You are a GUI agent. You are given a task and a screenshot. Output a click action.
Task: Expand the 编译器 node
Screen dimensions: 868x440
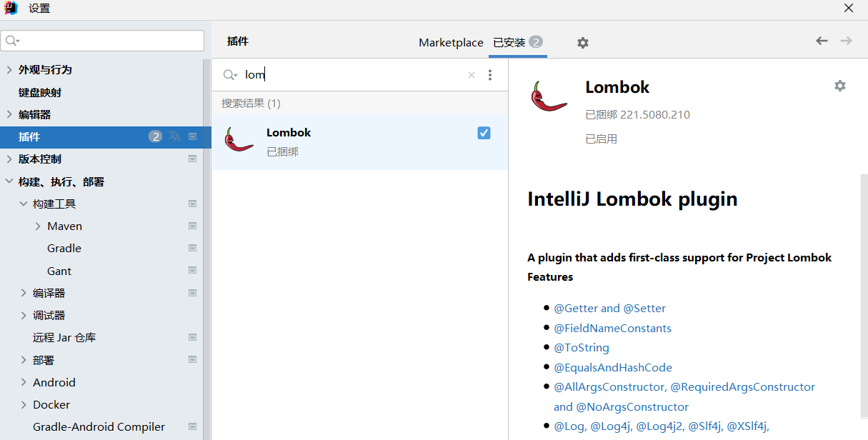point(24,293)
